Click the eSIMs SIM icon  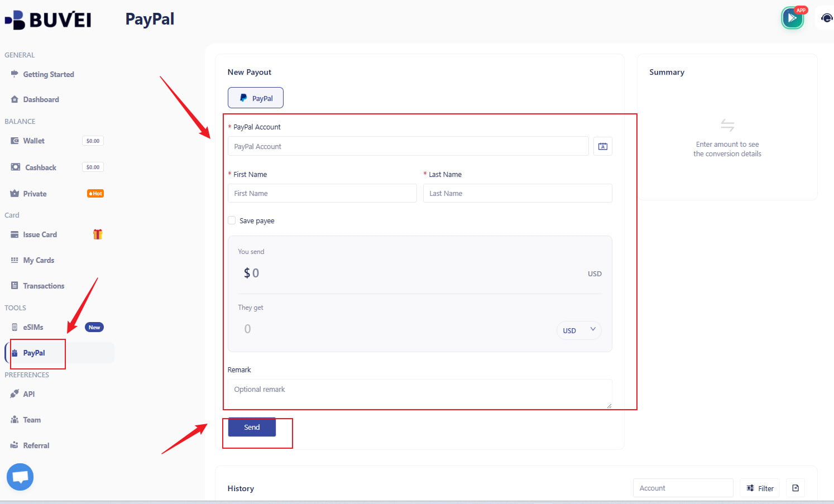(x=15, y=327)
